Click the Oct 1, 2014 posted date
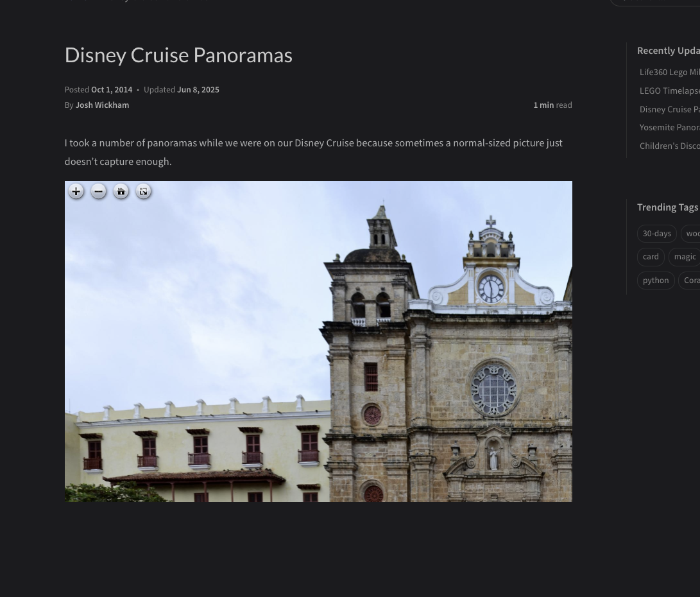This screenshot has width=700, height=597. click(112, 90)
